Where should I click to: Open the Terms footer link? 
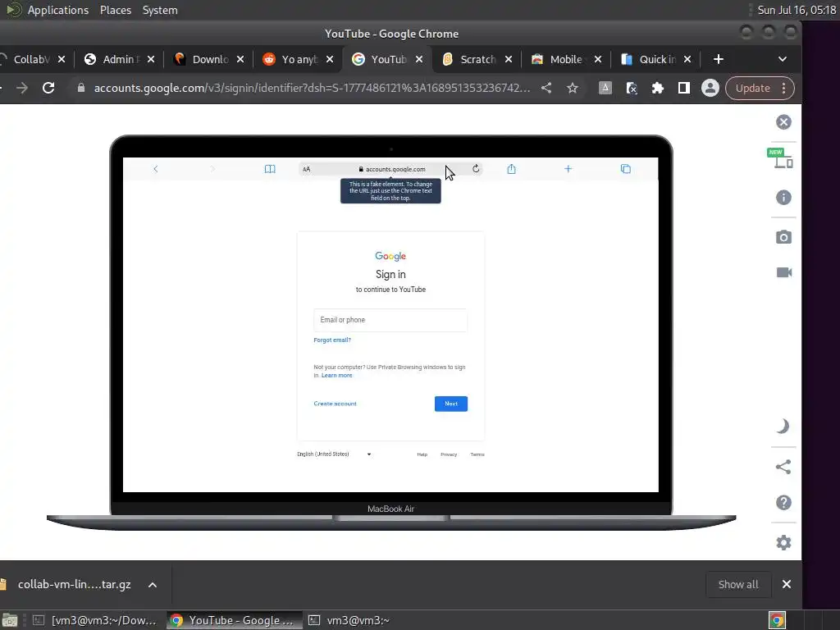477,454
